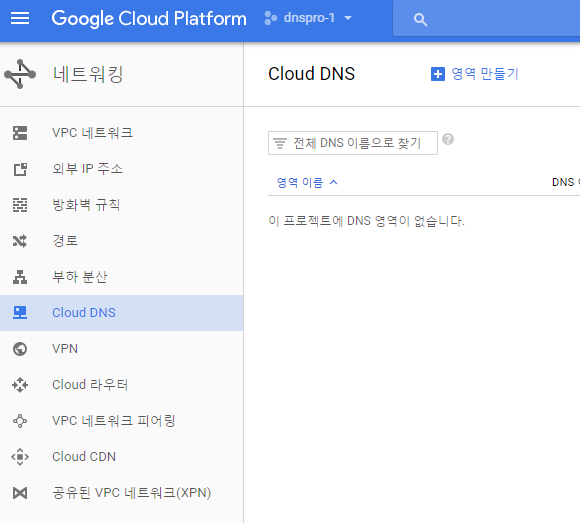Click the 외부 IP 주소 icon
The height and width of the screenshot is (523, 580).
[20, 169]
